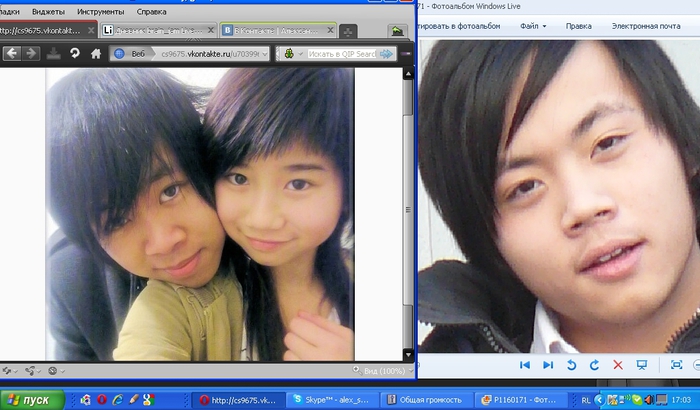Switch to the В Контакте tab

(x=278, y=30)
